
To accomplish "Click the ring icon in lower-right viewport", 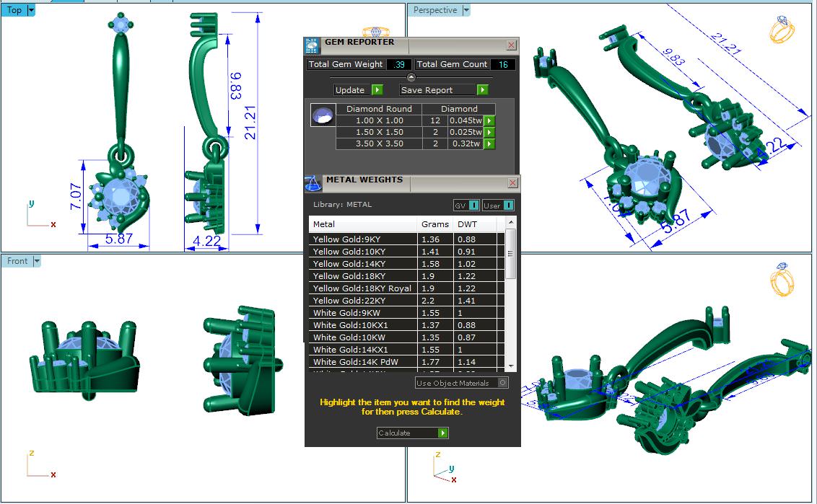I will click(x=782, y=280).
